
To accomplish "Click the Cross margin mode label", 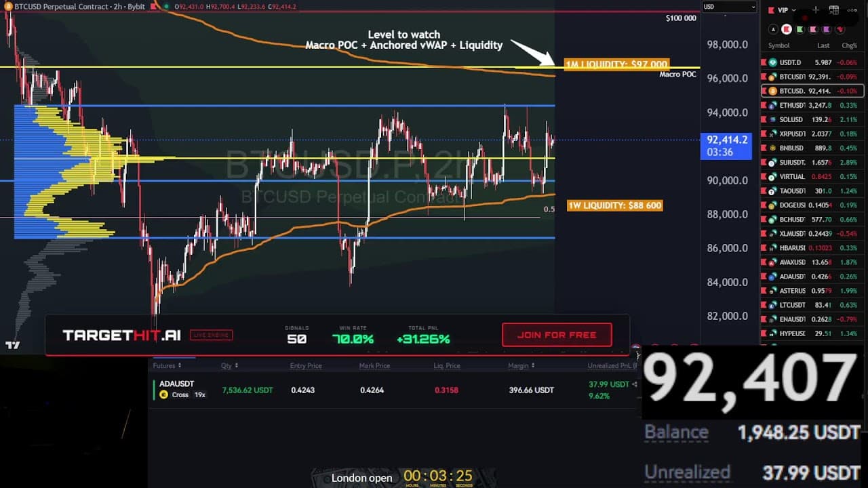I will [x=180, y=395].
